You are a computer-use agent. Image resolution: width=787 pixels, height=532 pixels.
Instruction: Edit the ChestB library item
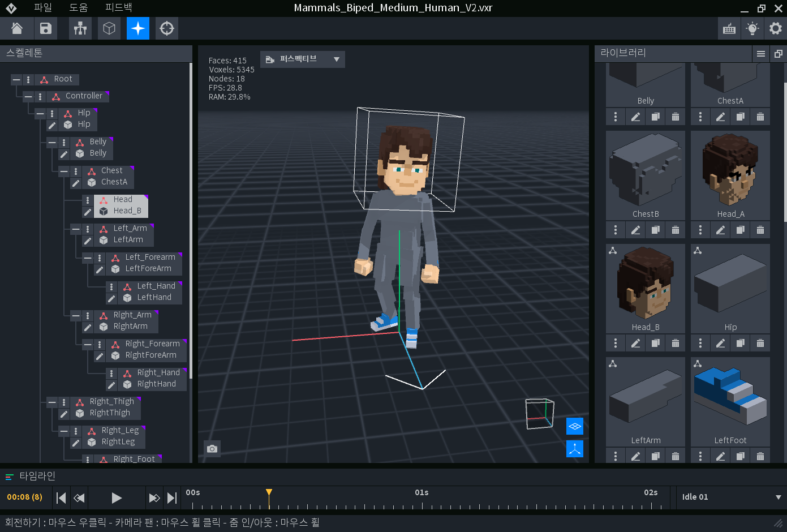(x=635, y=230)
